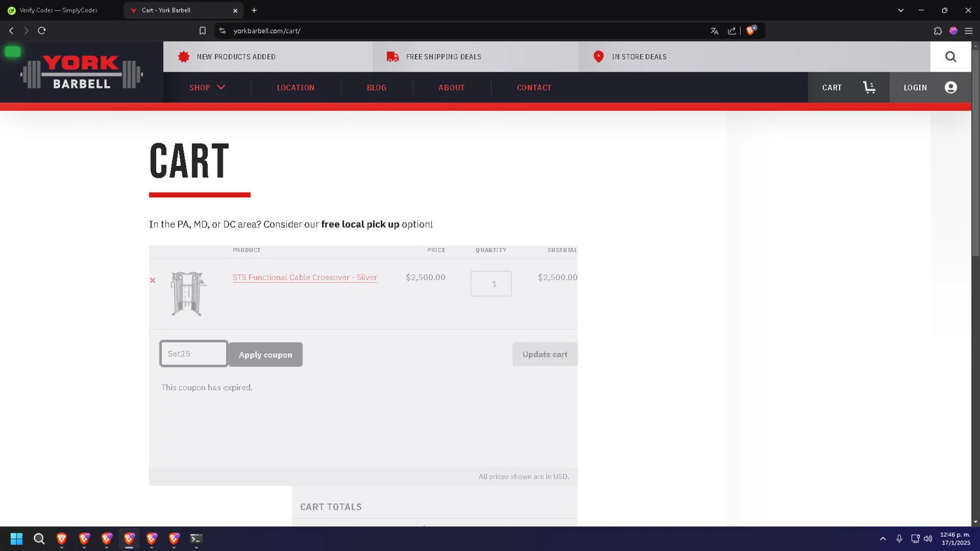Open the Location menu item
980x551 pixels.
tap(295, 87)
